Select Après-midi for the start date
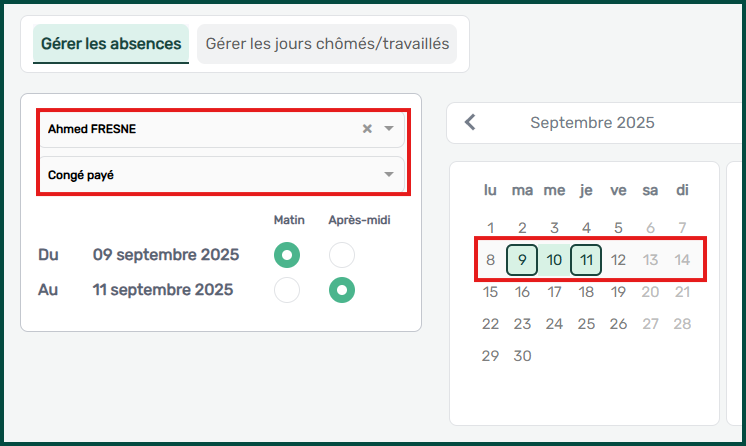 click(x=342, y=255)
